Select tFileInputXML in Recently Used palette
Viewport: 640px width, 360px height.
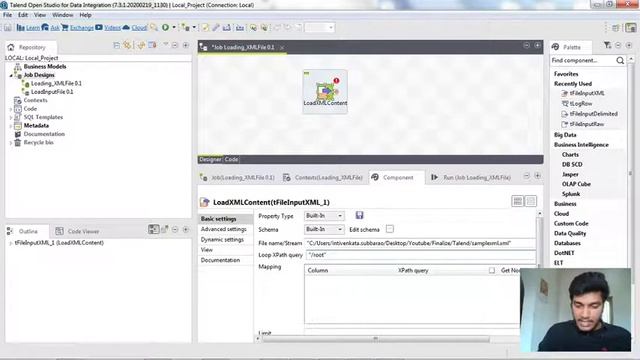click(587, 93)
